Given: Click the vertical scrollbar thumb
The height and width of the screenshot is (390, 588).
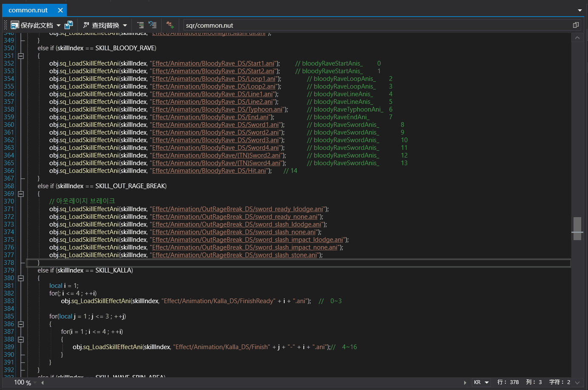Looking at the screenshot, I should pos(577,229).
